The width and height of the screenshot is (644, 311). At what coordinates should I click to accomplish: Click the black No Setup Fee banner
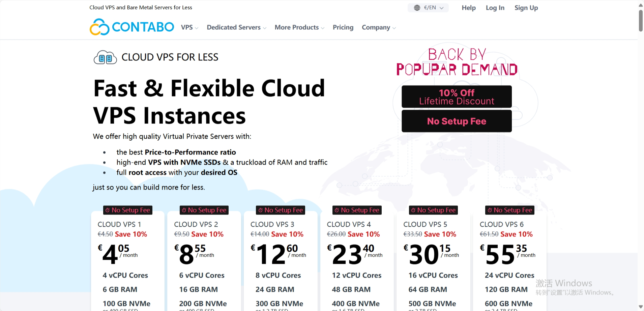[x=456, y=121]
